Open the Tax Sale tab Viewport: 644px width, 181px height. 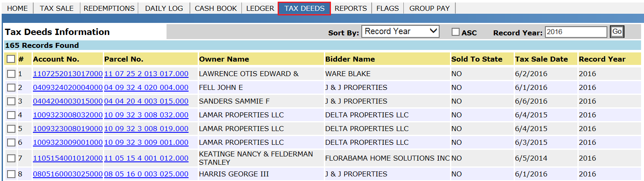57,8
